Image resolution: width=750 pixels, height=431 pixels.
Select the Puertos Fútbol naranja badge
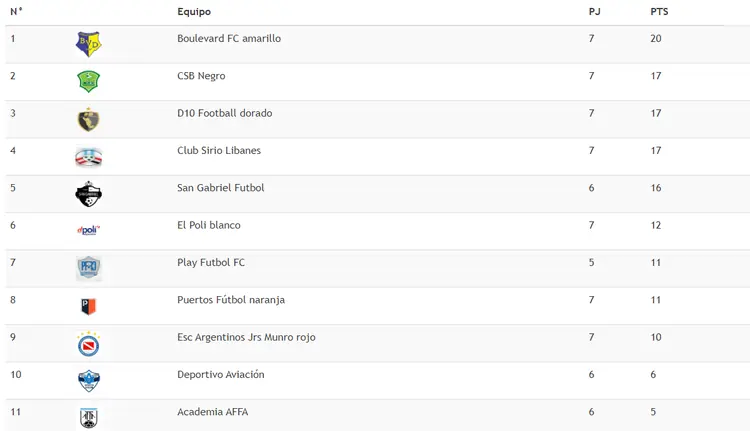tap(88, 306)
